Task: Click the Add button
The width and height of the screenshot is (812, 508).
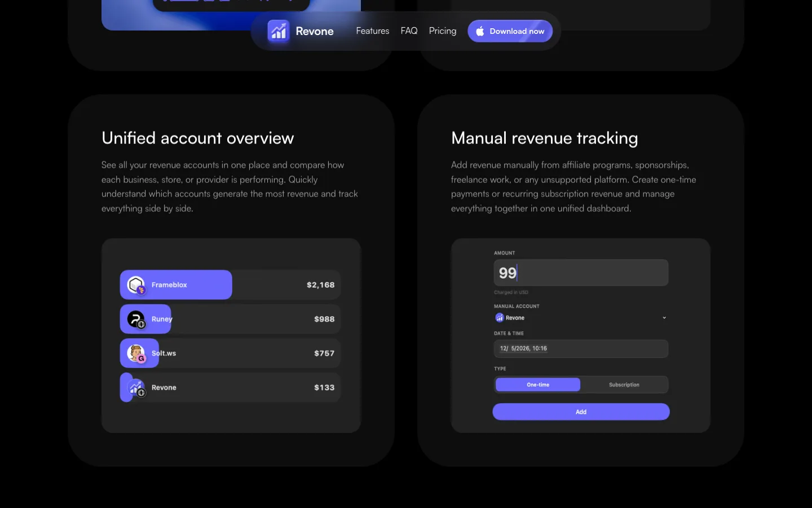Action: (x=581, y=412)
